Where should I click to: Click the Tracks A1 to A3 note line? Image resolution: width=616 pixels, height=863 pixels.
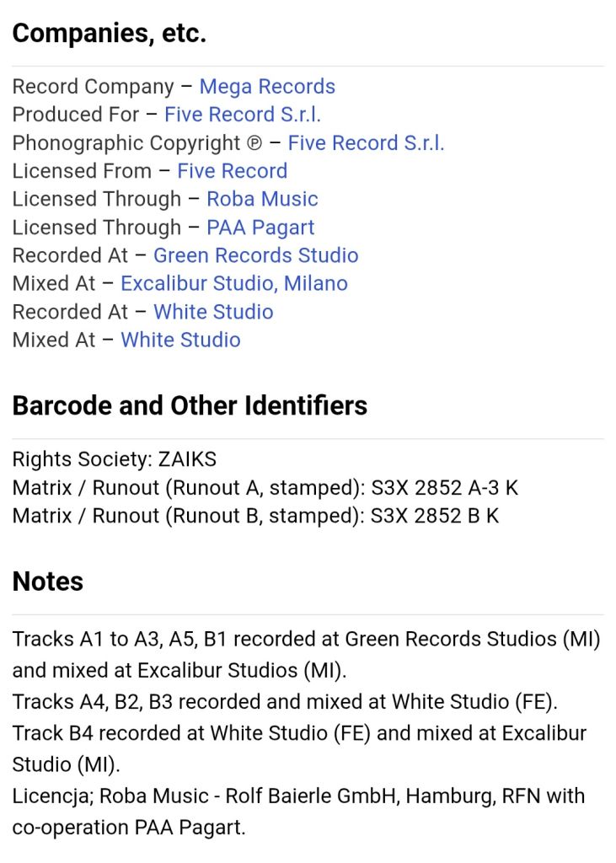tap(306, 655)
